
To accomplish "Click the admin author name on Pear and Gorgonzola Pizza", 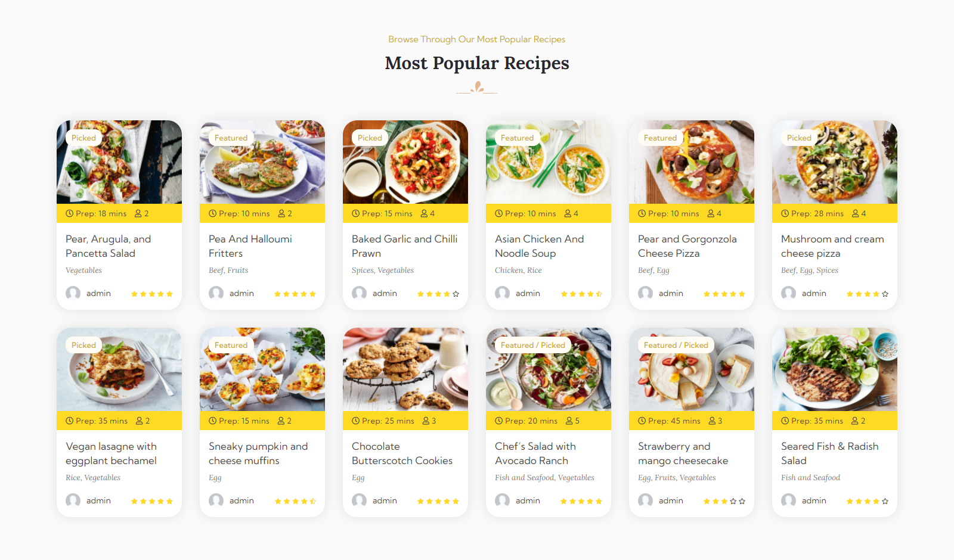I will [x=671, y=293].
